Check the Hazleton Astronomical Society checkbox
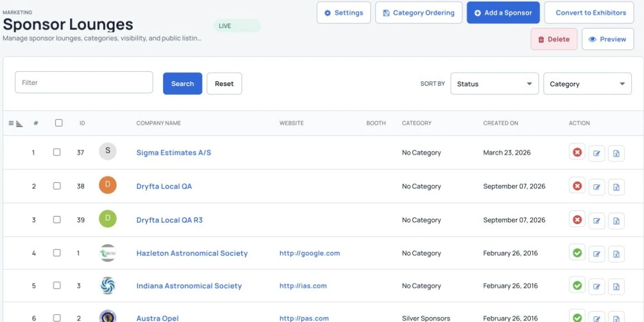The image size is (644, 322). point(57,253)
